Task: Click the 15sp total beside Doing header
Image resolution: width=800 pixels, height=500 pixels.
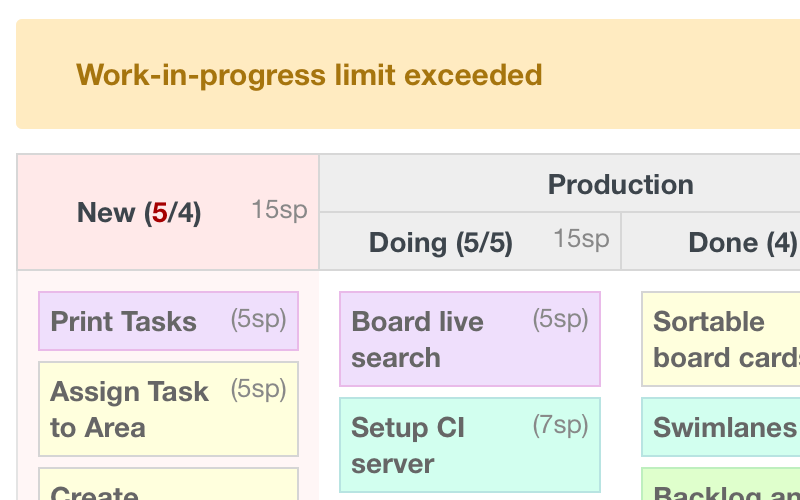Action: click(x=581, y=238)
